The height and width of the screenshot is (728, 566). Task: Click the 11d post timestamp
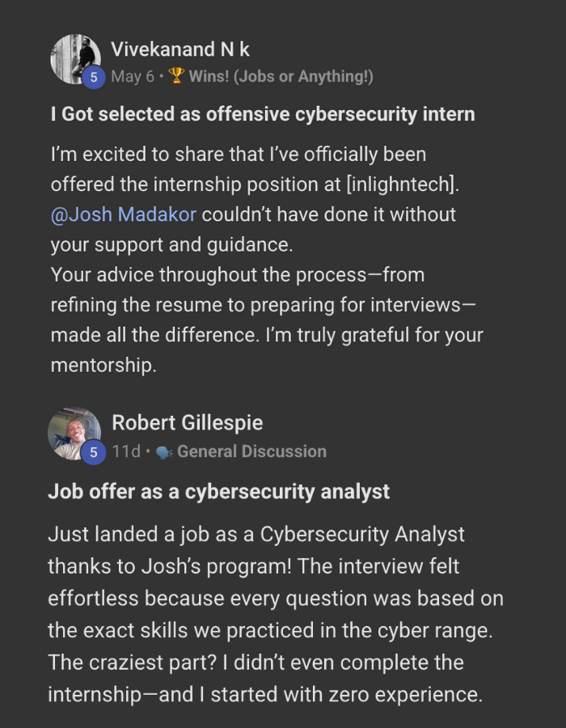pyautogui.click(x=125, y=451)
